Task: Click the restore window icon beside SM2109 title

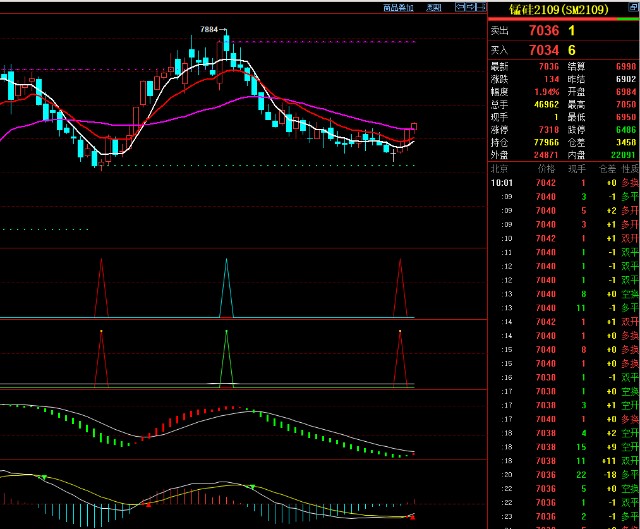Action: [632, 8]
